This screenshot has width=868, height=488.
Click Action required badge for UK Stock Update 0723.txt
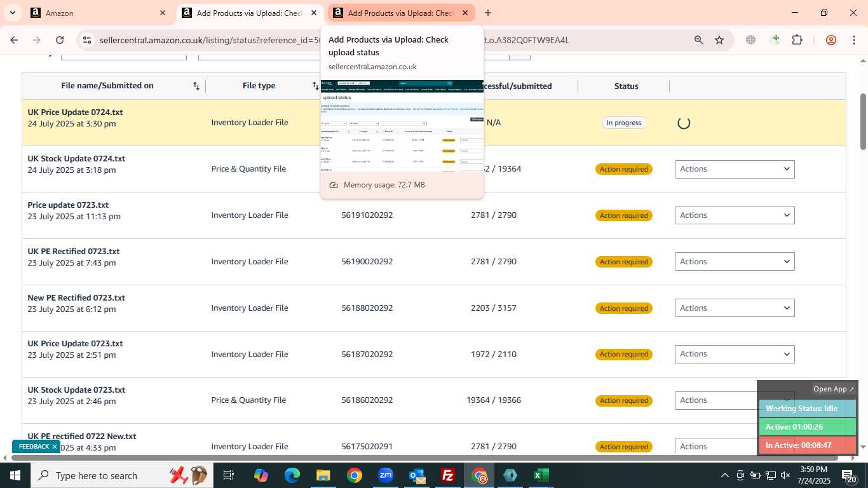pos(624,400)
